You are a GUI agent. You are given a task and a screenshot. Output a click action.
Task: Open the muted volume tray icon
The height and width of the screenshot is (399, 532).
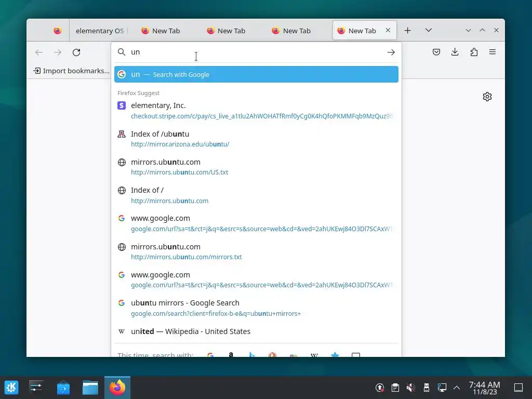[411, 388]
